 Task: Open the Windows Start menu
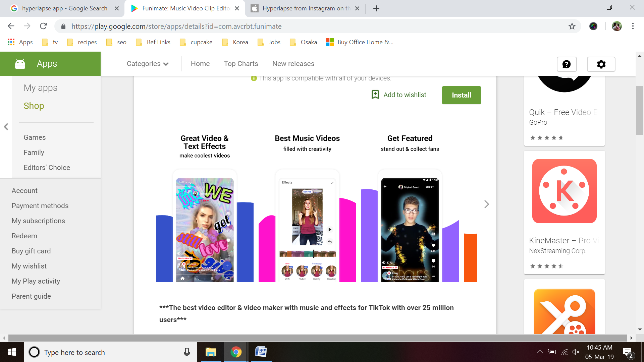tap(12, 352)
